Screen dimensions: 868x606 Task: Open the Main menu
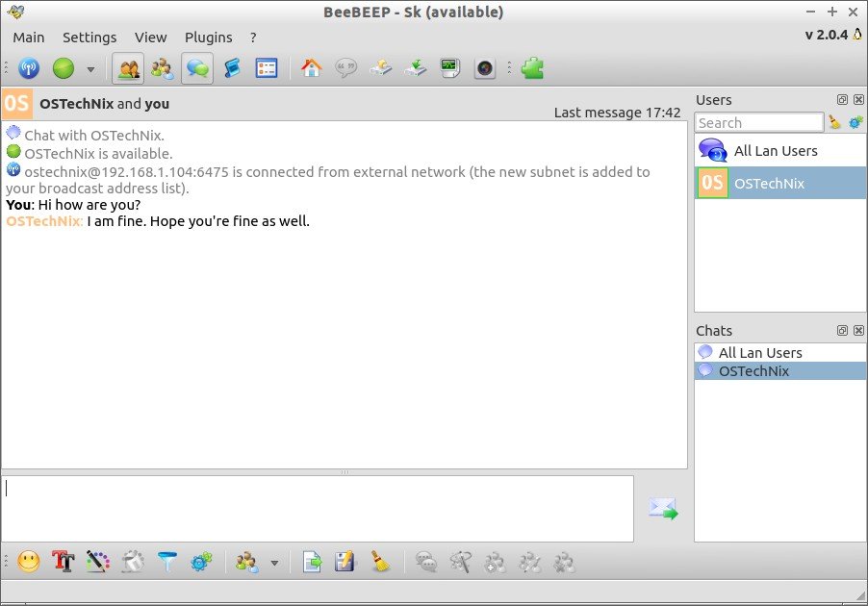pyautogui.click(x=29, y=38)
